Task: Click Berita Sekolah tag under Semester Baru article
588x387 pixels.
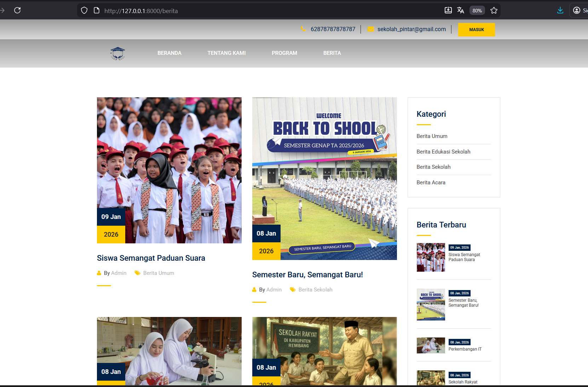Action: click(x=315, y=290)
